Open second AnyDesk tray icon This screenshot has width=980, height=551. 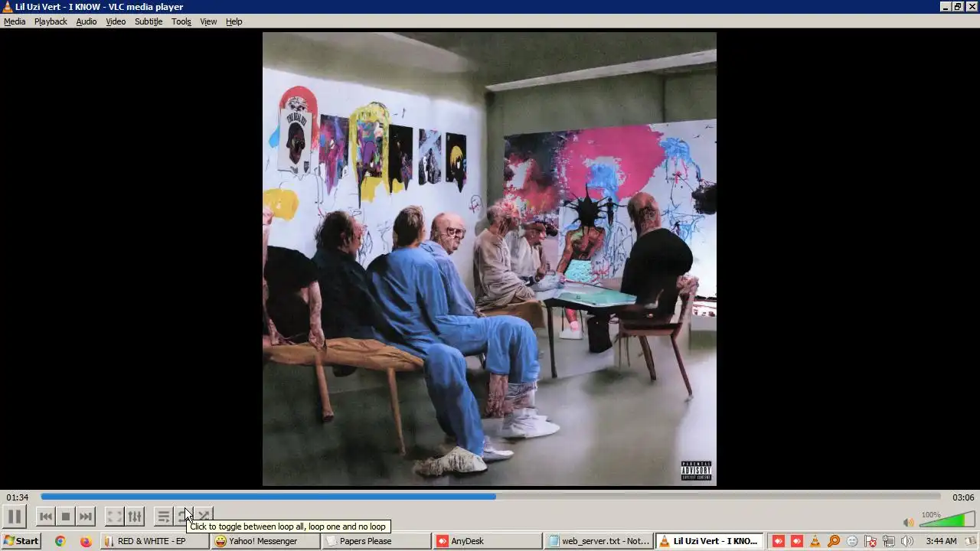797,541
